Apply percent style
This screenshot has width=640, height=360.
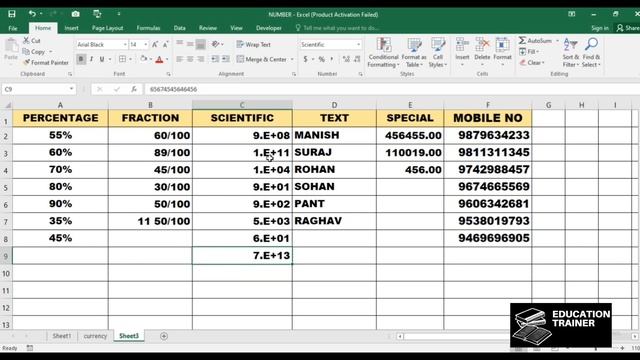[x=322, y=59]
